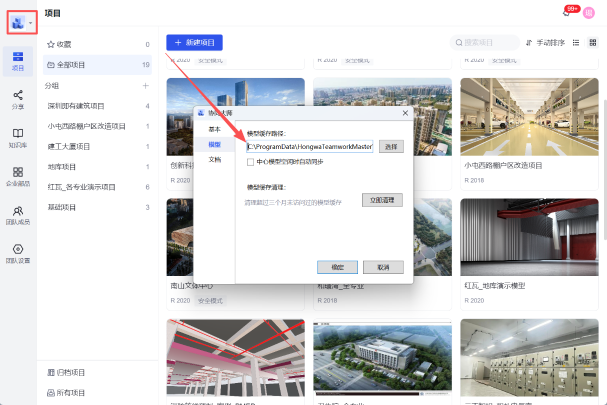Viewport: 607px width, 405px height.
Task: Open 团队设置 (Team settings) in the sidebar
Action: 18,253
